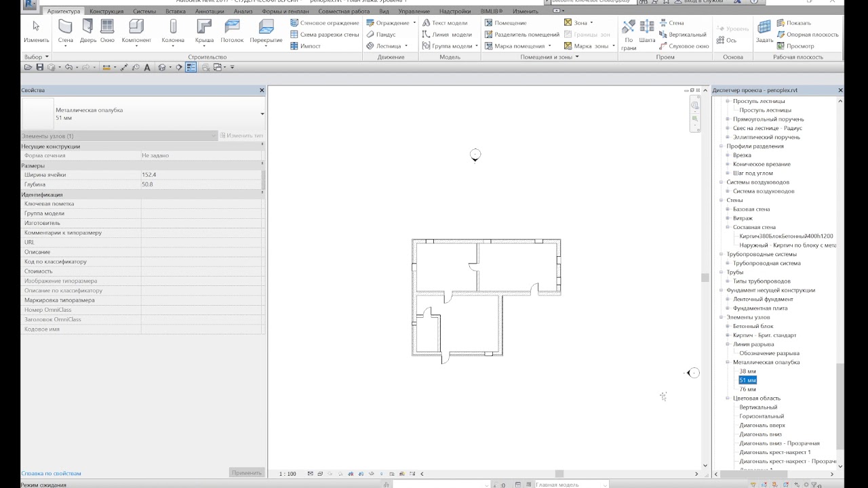Open the Системы ribbon tab
This screenshot has width=868, height=488.
(144, 12)
